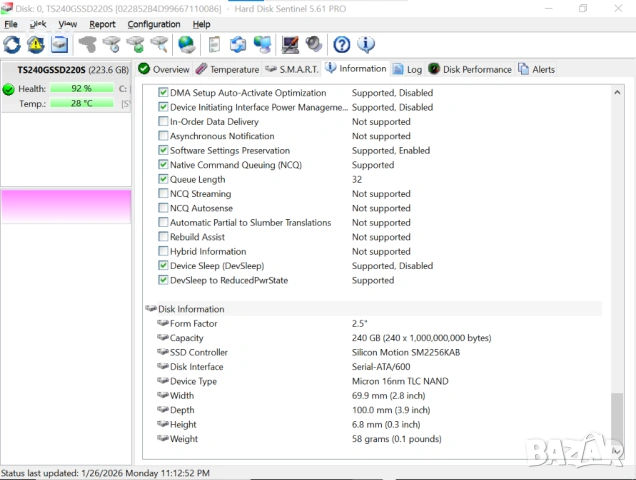
Task: Select the TS240GSSD220S disk entry
Action: pos(66,70)
